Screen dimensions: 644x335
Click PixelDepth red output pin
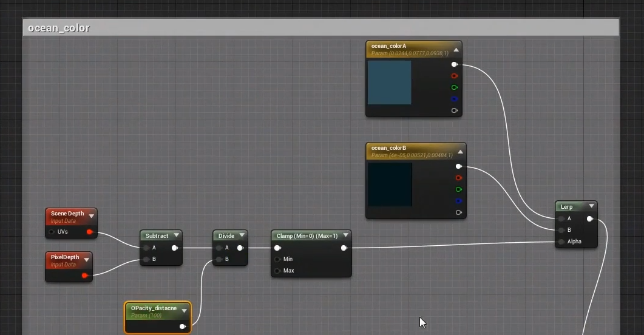tap(84, 276)
